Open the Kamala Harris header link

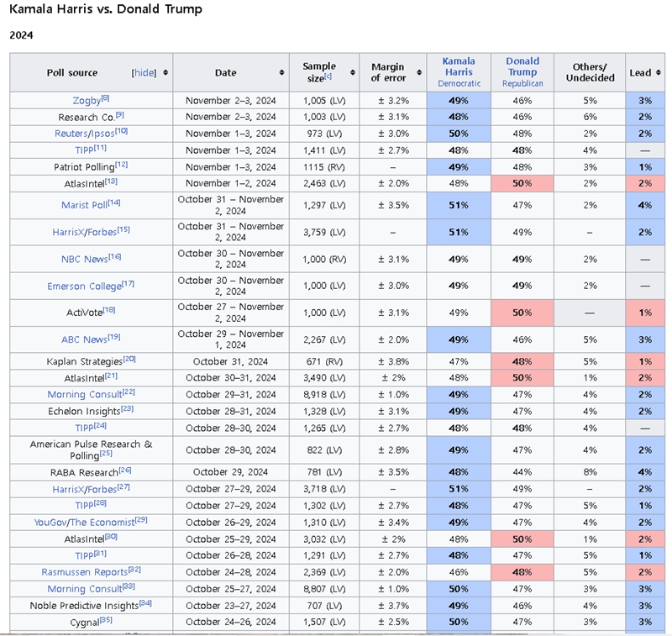click(459, 66)
